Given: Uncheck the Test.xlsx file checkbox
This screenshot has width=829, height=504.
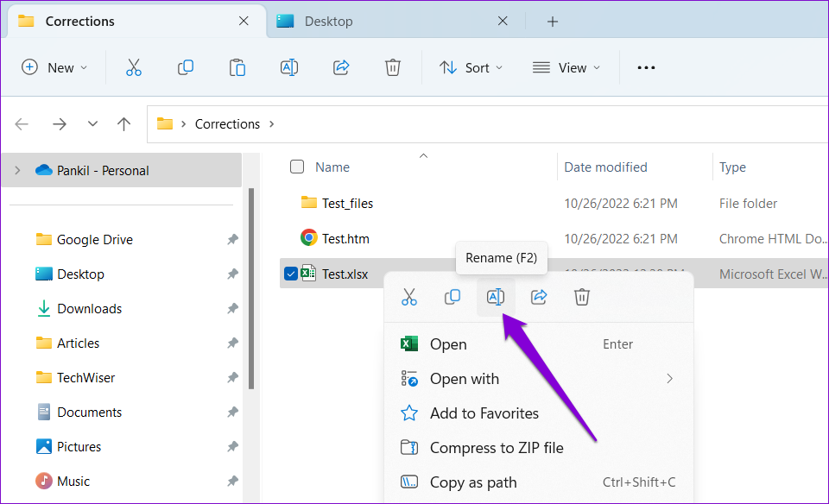Looking at the screenshot, I should click(x=291, y=274).
